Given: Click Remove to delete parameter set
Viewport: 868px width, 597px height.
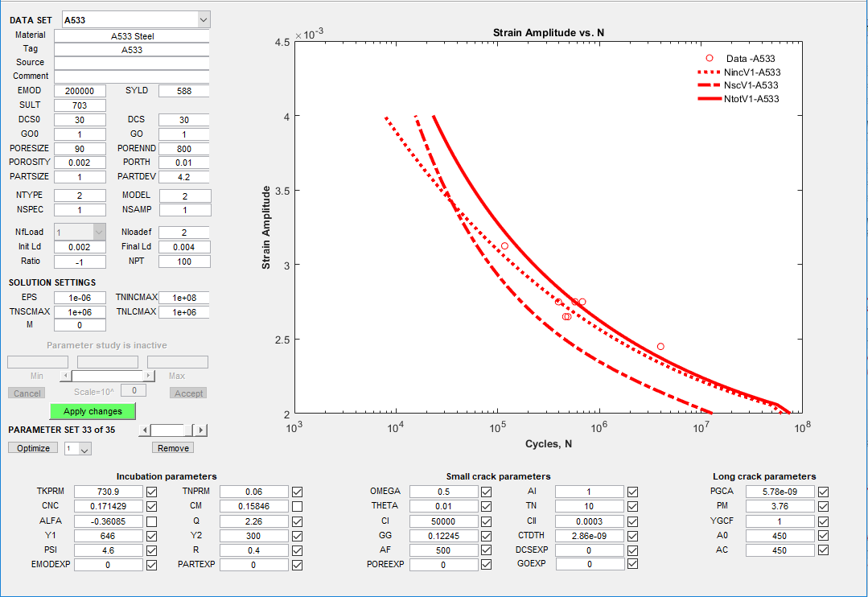Looking at the screenshot, I should [x=174, y=448].
